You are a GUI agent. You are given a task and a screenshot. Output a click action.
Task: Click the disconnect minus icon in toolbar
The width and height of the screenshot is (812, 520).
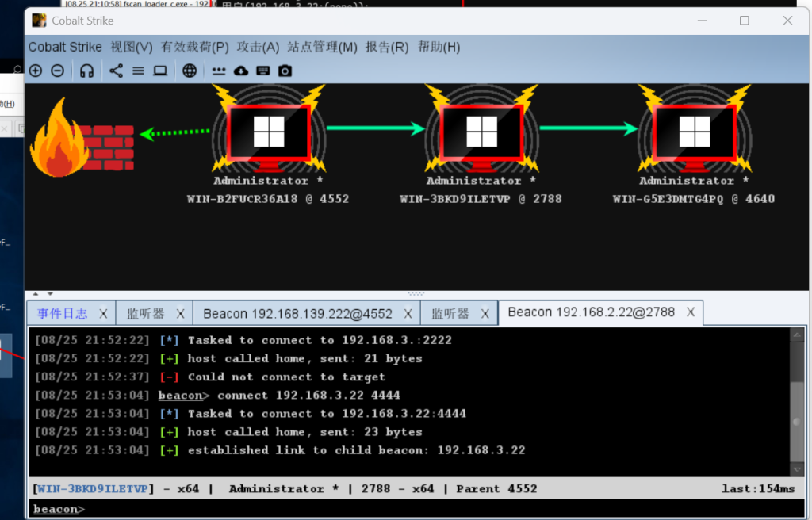(x=57, y=71)
